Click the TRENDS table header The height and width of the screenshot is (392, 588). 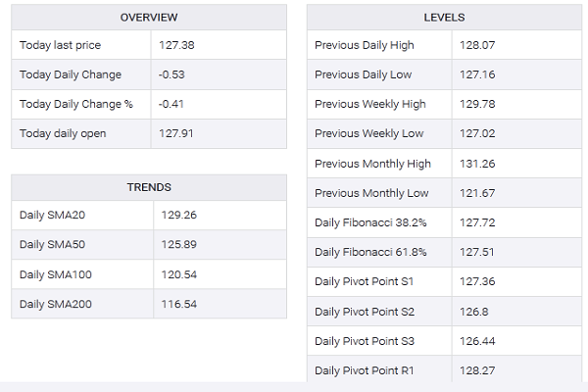[x=149, y=187]
